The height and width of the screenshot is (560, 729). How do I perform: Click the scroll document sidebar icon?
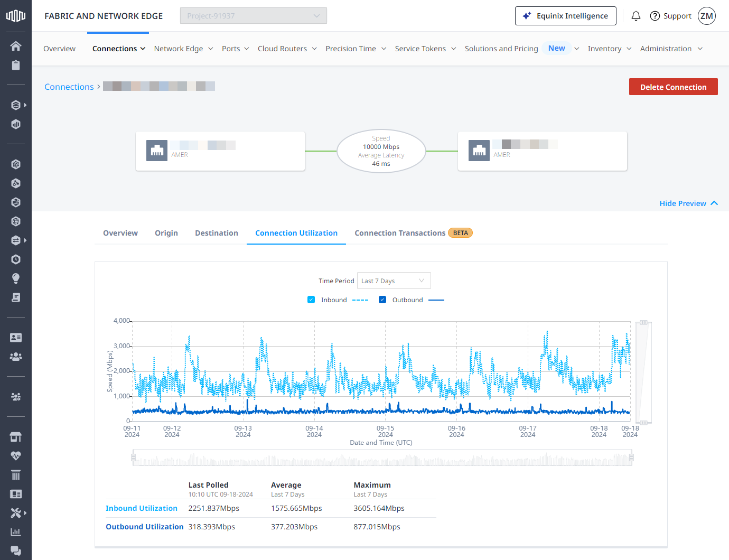pos(16,297)
